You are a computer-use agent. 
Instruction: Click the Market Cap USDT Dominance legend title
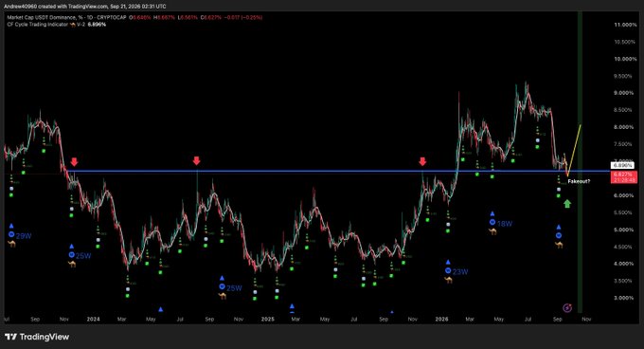pyautogui.click(x=42, y=18)
